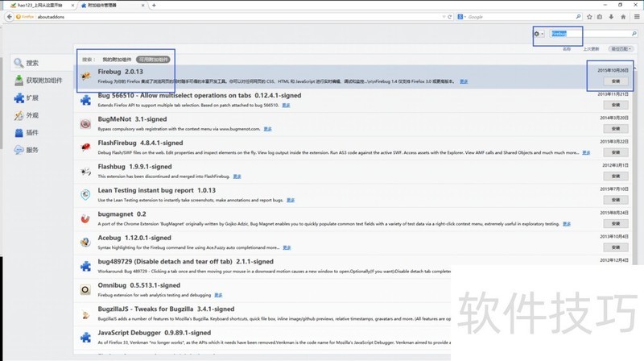Open the bookmarks list icon
Screen dimensions: 644x361
coord(600,17)
